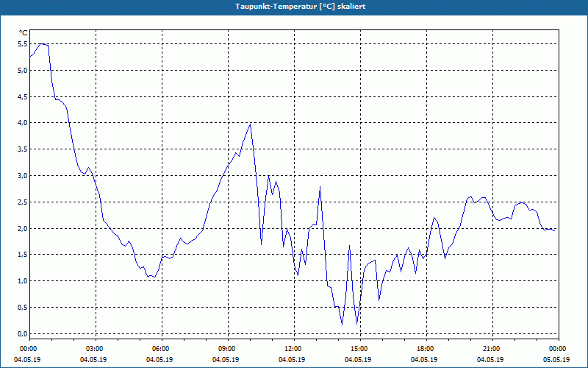588x368 pixels.
Task: Select the 2,0 y-axis value
Action: pyautogui.click(x=23, y=228)
